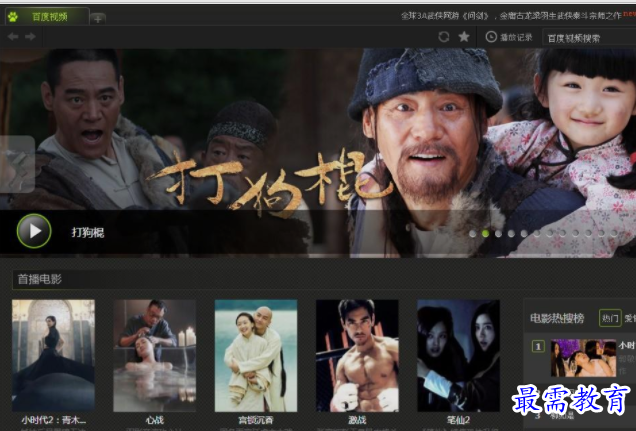The width and height of the screenshot is (636, 431).
Task: Select the seventh carousel dot
Action: [550, 234]
